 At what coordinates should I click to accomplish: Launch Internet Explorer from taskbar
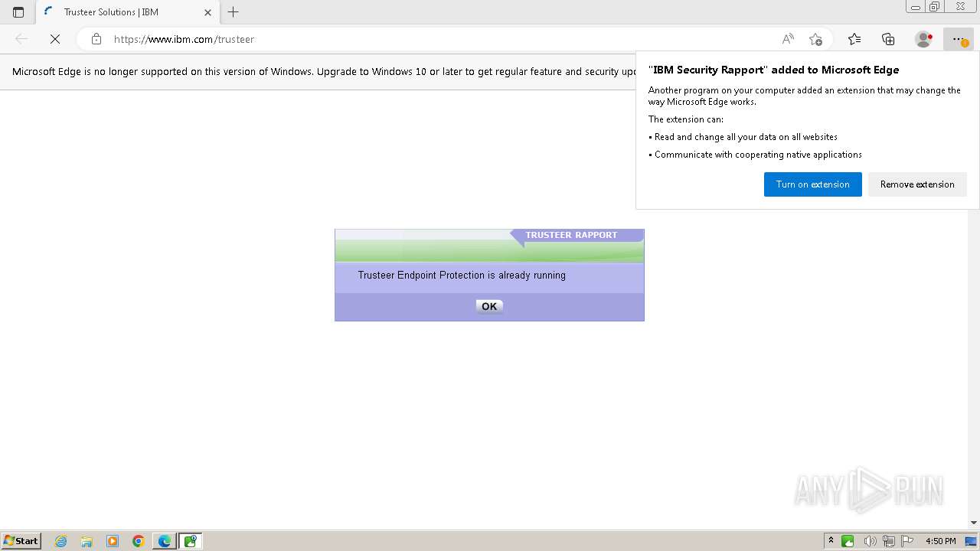(x=61, y=541)
